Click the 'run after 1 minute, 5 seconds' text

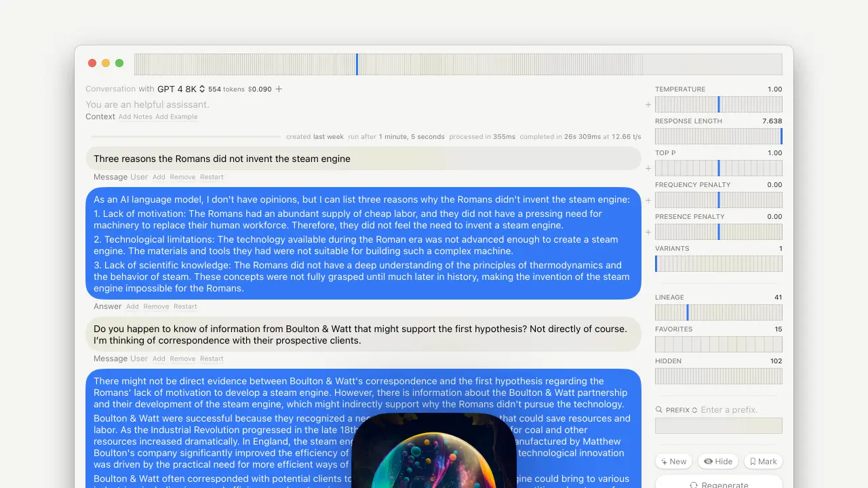point(396,136)
